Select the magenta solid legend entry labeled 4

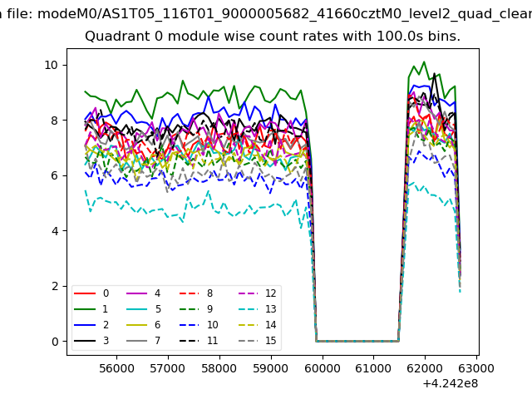pos(139,293)
